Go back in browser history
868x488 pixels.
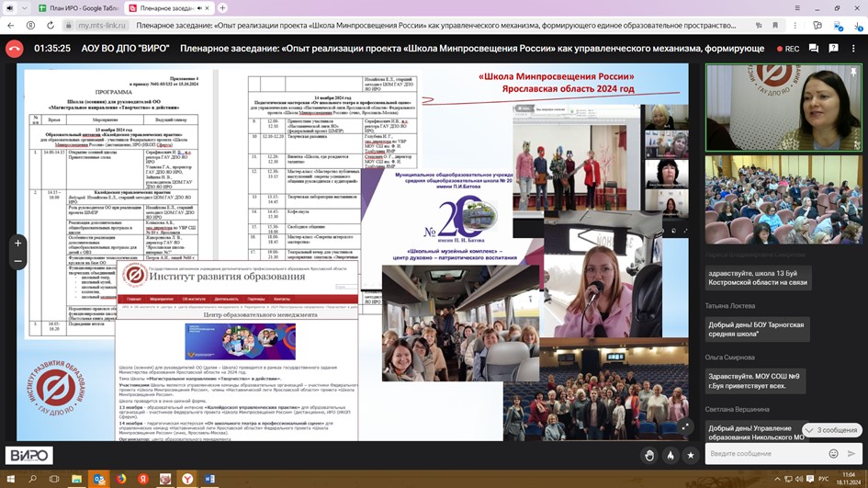11,26
